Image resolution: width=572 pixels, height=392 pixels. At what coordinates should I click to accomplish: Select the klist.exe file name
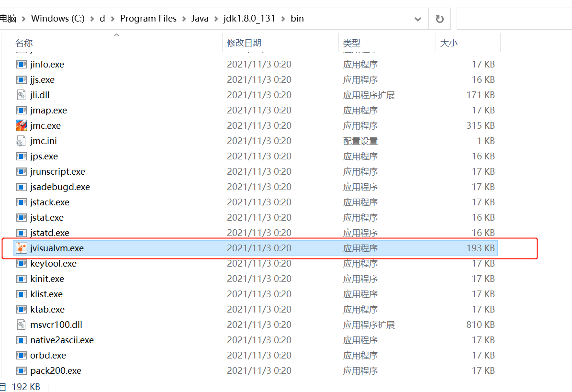point(46,294)
